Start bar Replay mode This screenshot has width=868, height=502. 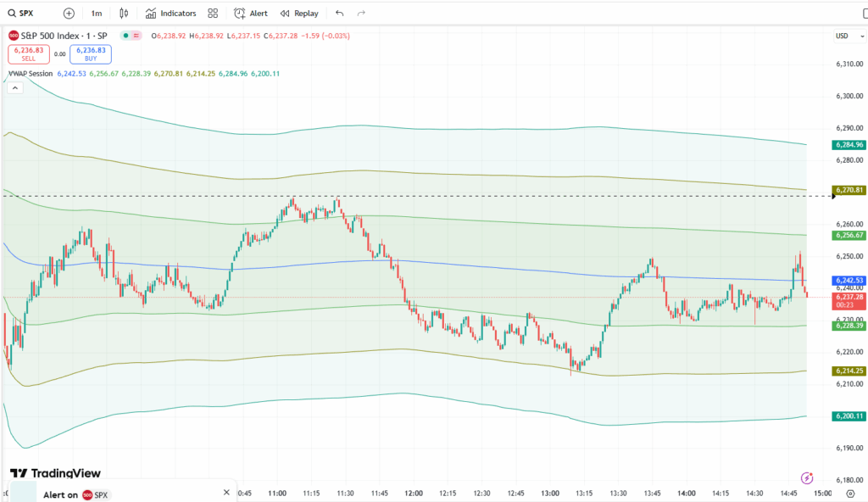coord(299,14)
